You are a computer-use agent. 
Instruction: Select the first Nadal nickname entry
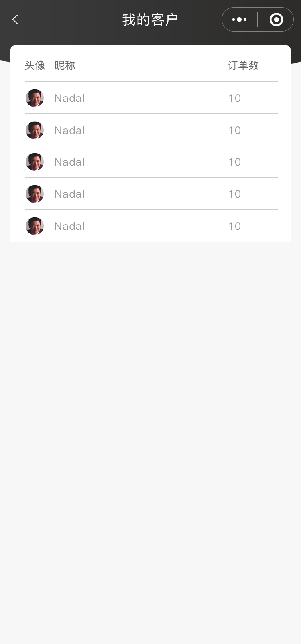click(69, 98)
